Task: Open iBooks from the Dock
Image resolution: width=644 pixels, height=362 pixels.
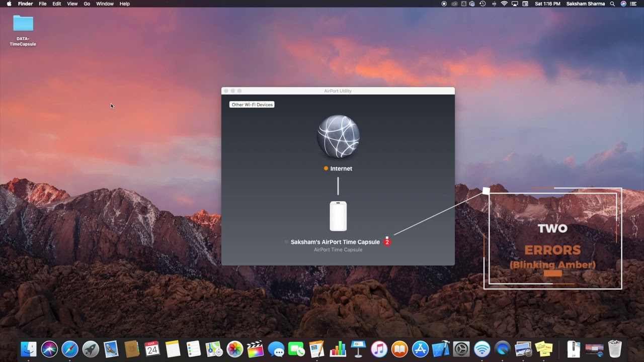Action: point(399,349)
